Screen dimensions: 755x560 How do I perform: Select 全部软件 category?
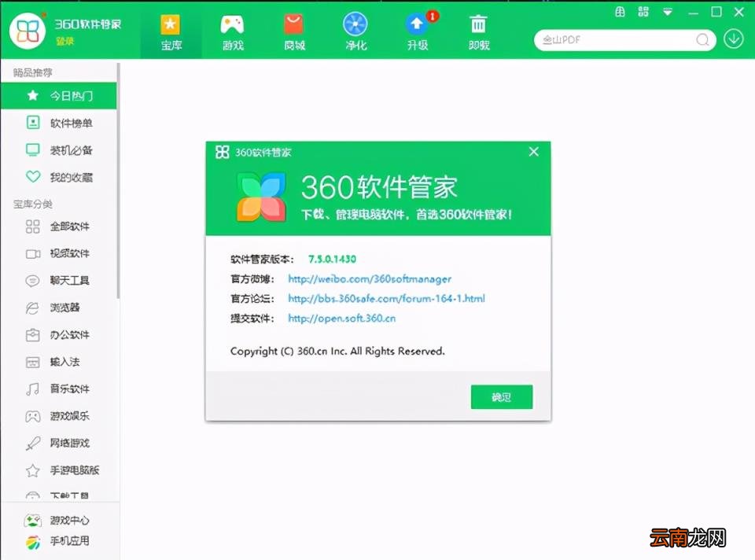click(x=58, y=227)
